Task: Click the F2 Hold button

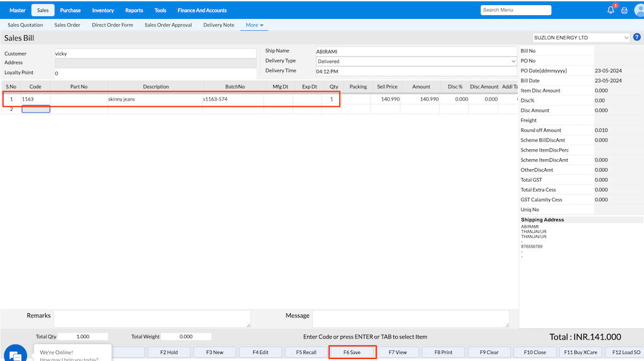Action: [169, 352]
